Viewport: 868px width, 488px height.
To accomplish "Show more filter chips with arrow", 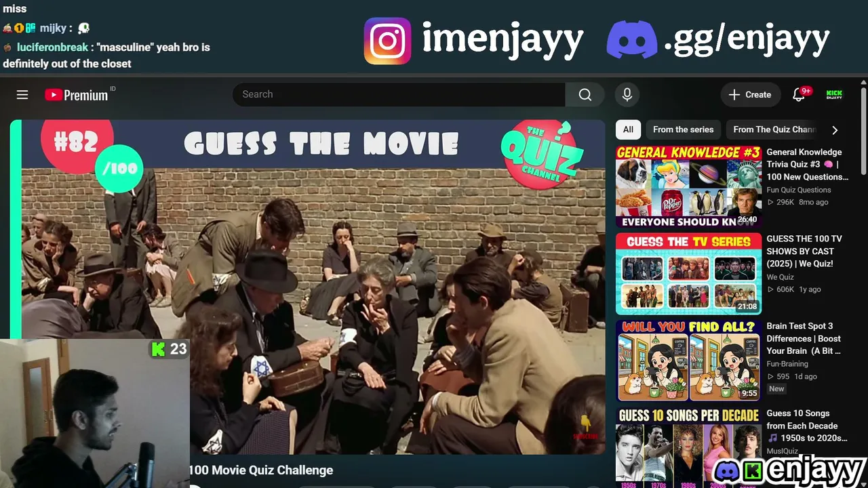I will [835, 130].
